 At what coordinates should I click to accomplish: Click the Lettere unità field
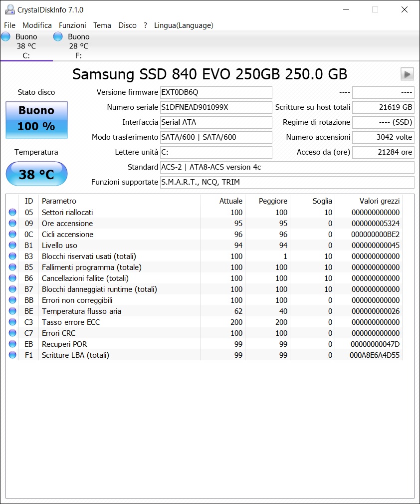click(x=216, y=152)
